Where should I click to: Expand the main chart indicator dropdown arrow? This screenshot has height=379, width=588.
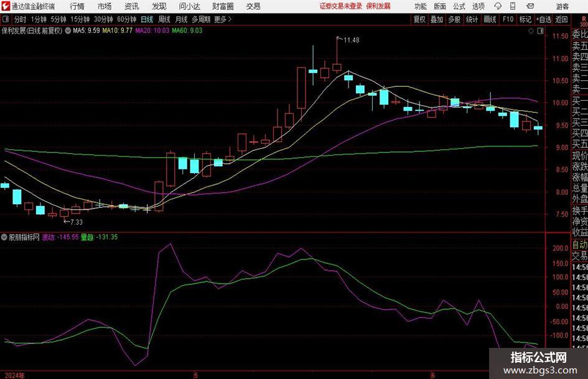click(68, 30)
